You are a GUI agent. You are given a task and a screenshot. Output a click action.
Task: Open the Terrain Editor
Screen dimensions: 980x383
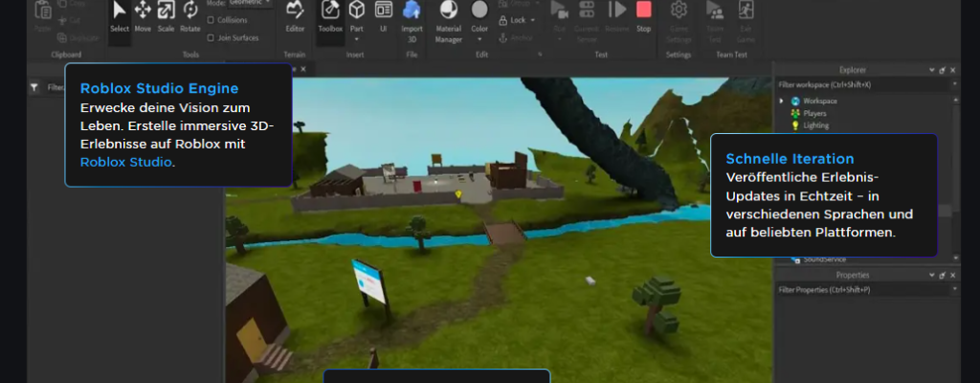295,14
